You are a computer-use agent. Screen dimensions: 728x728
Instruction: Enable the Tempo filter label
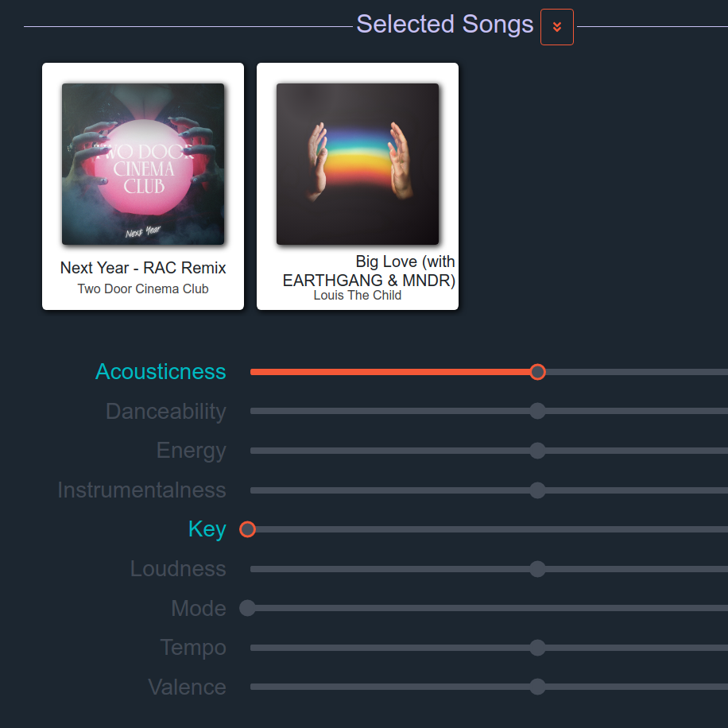[x=193, y=648]
